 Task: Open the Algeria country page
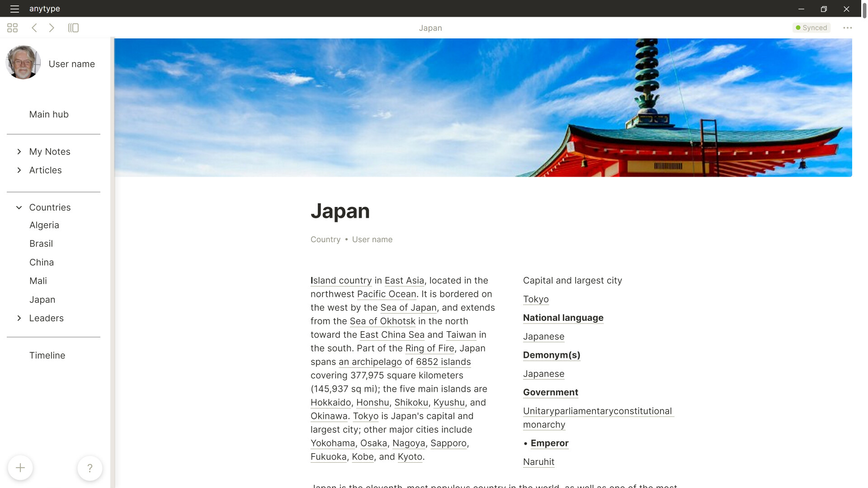tap(44, 225)
